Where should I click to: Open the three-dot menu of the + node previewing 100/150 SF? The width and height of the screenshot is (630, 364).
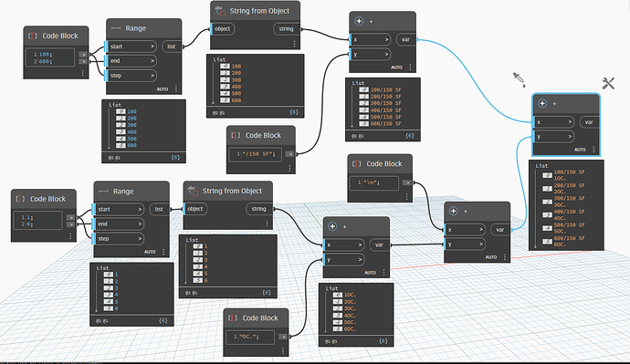(x=410, y=68)
